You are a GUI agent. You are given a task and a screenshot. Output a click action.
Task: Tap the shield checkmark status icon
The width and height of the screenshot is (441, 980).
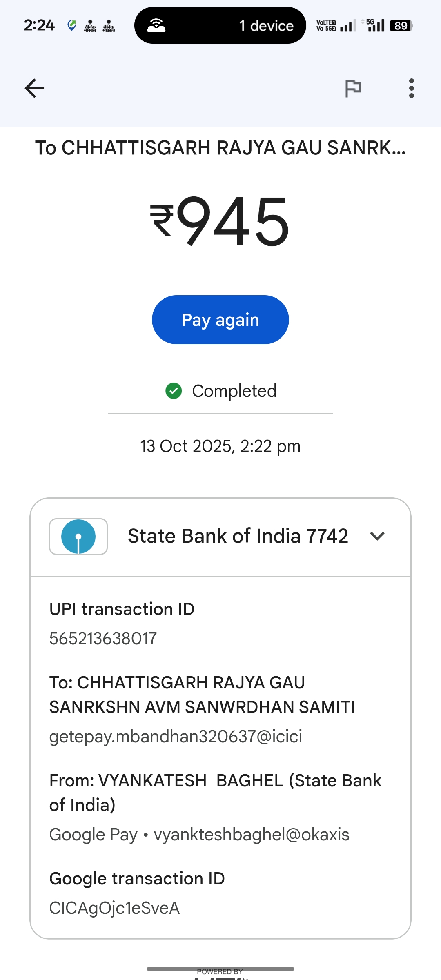(x=71, y=26)
